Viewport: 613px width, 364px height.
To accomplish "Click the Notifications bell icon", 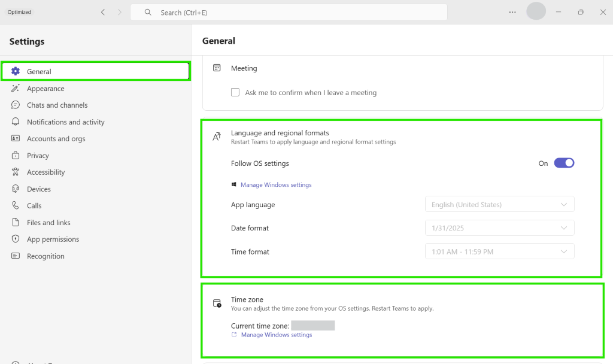I will coord(15,122).
